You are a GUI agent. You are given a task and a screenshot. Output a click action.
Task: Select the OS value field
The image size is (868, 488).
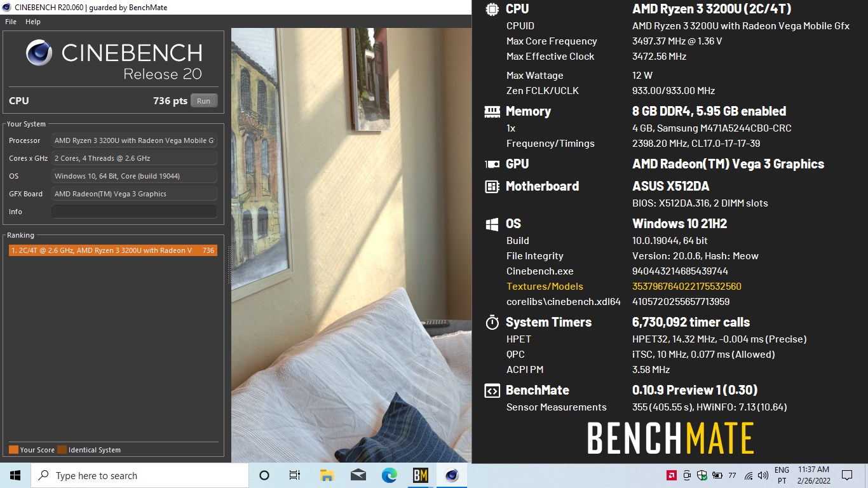coord(134,176)
